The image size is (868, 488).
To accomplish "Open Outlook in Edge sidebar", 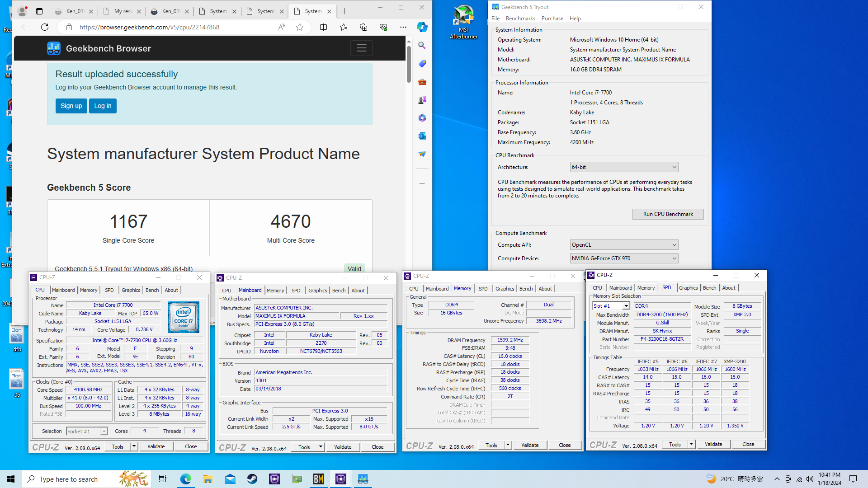I will pos(422,136).
